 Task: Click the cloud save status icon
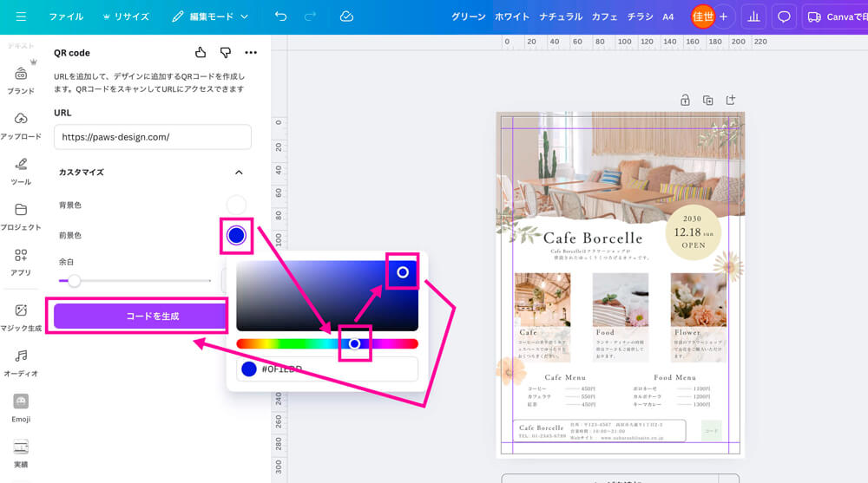(x=346, y=16)
